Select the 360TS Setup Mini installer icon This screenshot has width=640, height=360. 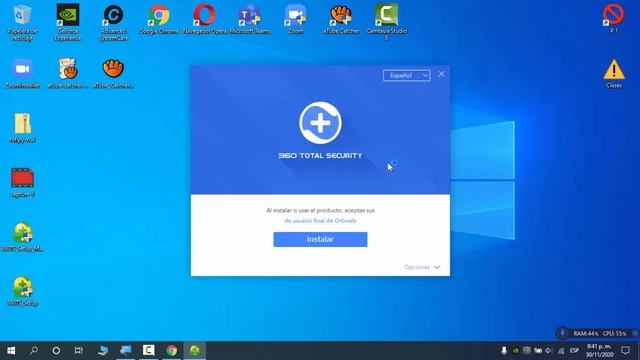pos(22,237)
